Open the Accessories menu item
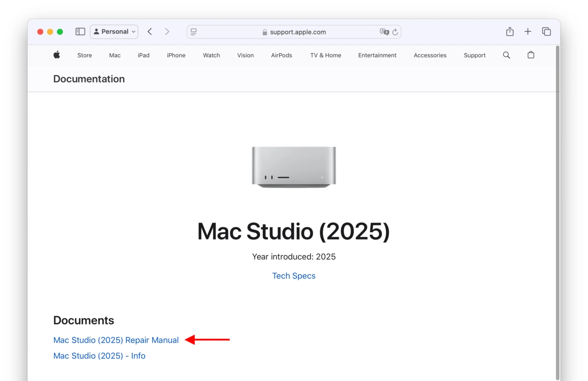 coord(430,55)
